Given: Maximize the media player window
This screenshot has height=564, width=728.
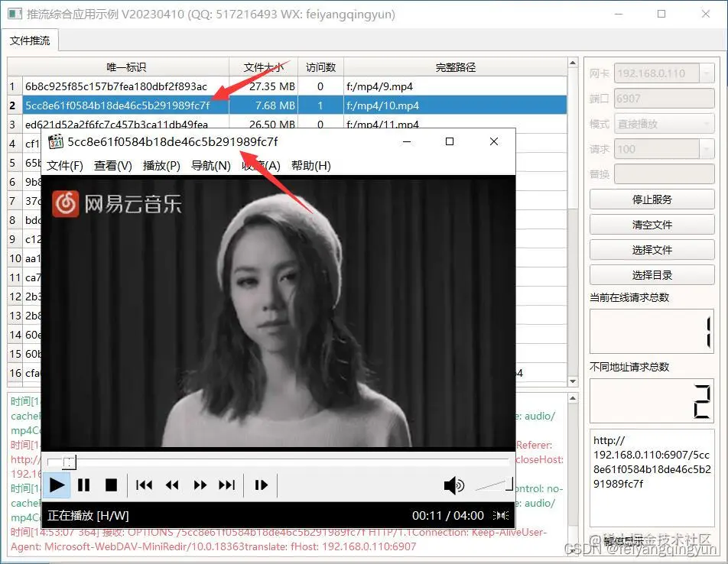Looking at the screenshot, I should [x=450, y=141].
